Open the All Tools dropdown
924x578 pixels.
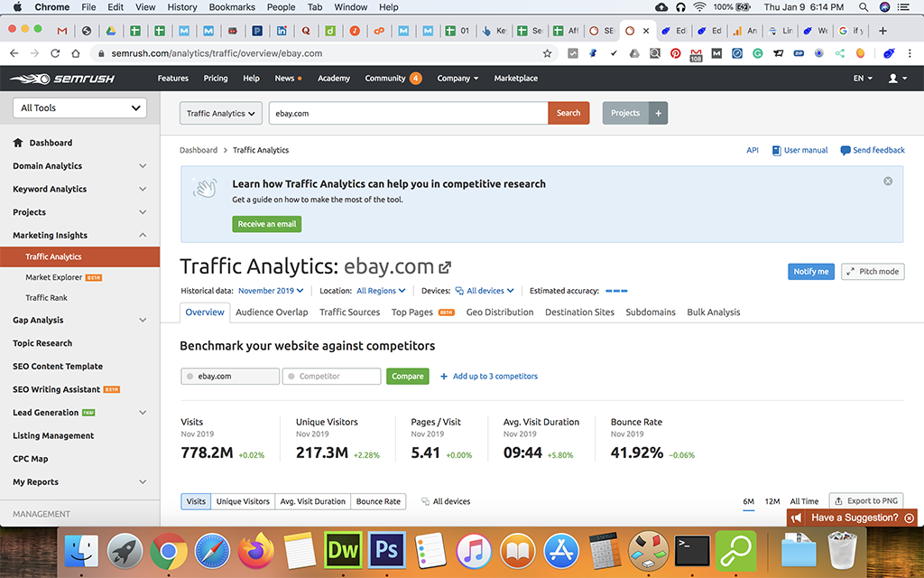79,108
